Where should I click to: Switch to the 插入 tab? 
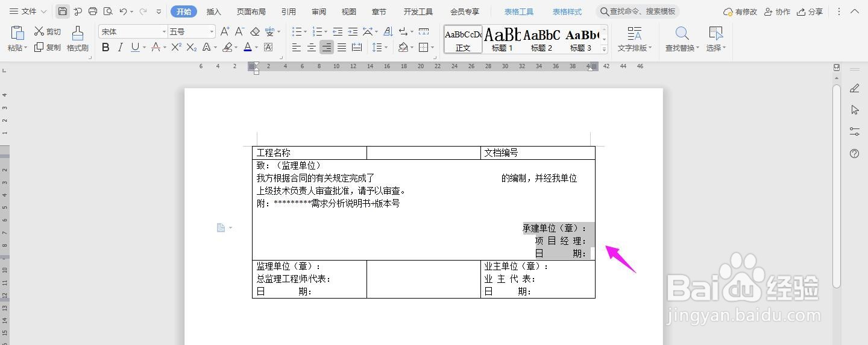214,11
